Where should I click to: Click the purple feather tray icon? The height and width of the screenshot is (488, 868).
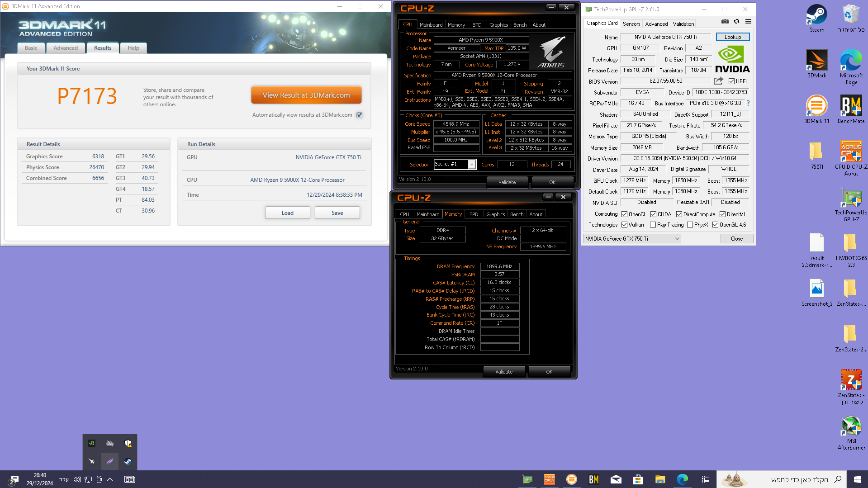point(110,461)
